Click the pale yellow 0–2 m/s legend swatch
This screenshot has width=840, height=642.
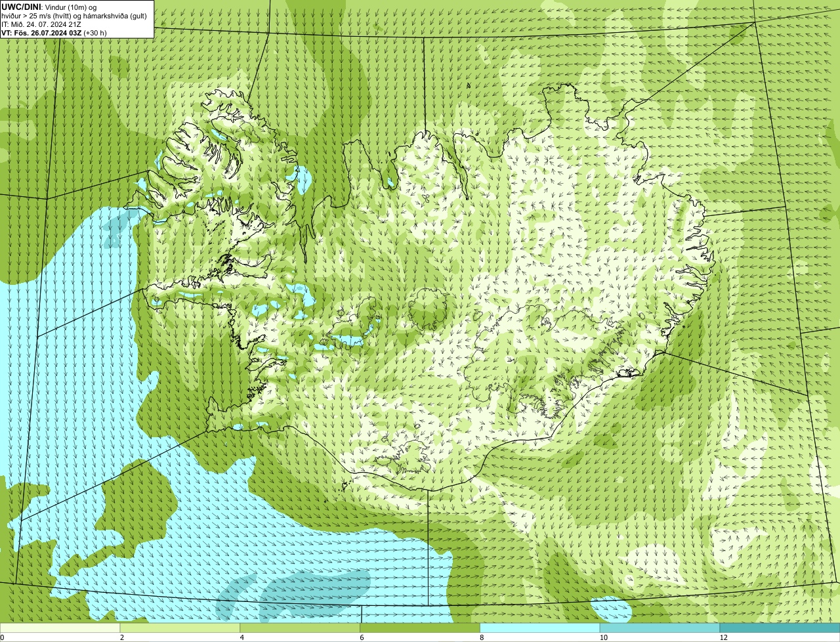60,628
